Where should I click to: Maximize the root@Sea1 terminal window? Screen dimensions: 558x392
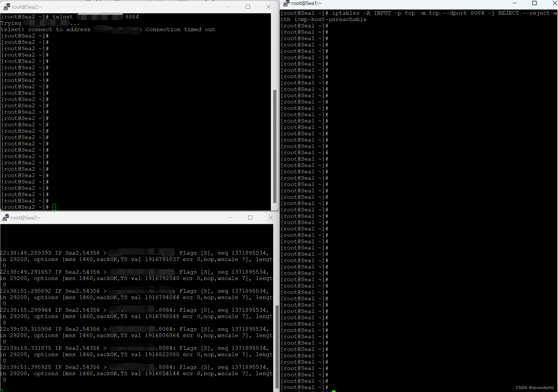pos(534,3)
